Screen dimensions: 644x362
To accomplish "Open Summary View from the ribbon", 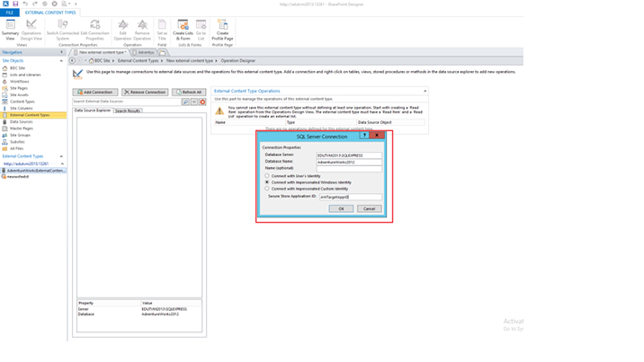I will pos(10,30).
